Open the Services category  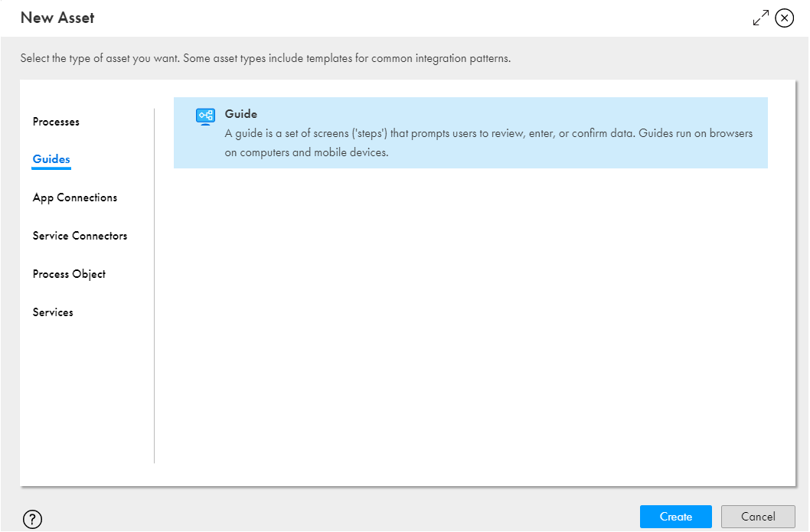53,312
